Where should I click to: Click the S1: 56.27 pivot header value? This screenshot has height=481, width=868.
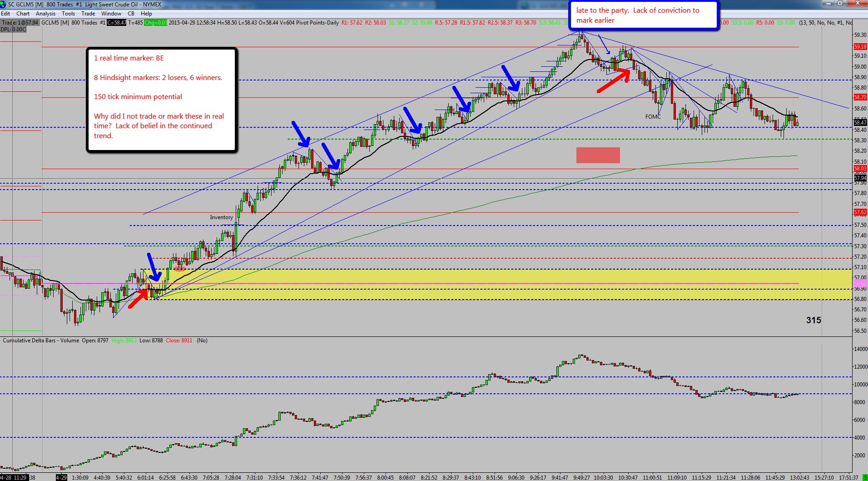[x=399, y=23]
